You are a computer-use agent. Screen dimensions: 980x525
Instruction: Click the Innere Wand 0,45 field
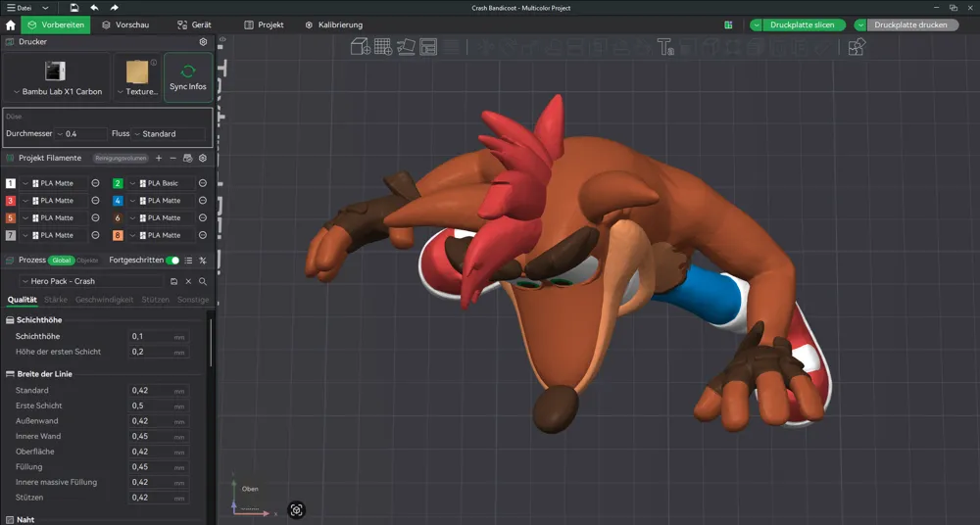tap(159, 436)
